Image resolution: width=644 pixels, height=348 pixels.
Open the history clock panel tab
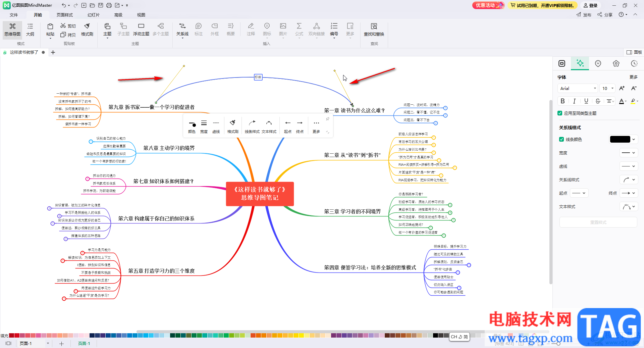click(x=634, y=63)
